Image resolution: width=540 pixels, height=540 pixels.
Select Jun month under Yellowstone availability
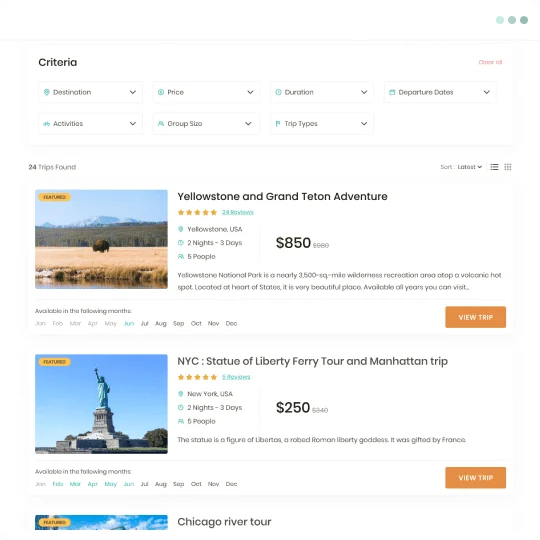[x=129, y=323]
